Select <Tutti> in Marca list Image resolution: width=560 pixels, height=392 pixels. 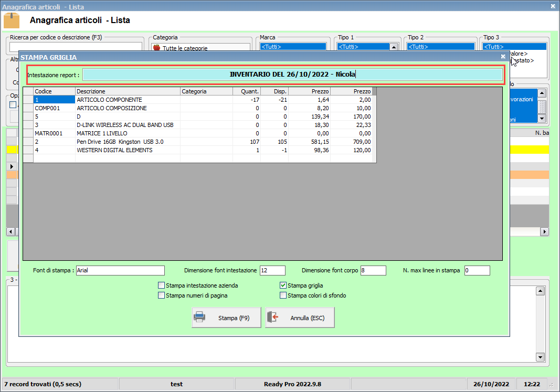click(x=293, y=47)
